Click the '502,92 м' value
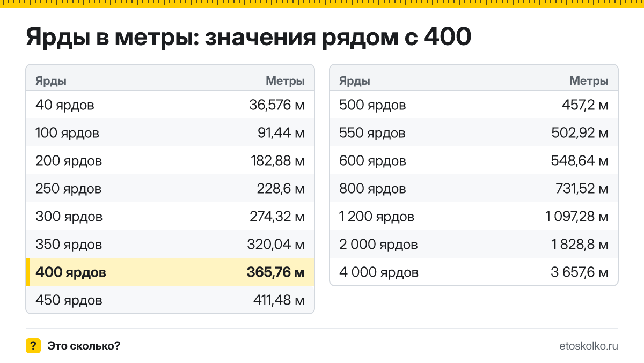The image size is (644, 363). [x=580, y=133]
